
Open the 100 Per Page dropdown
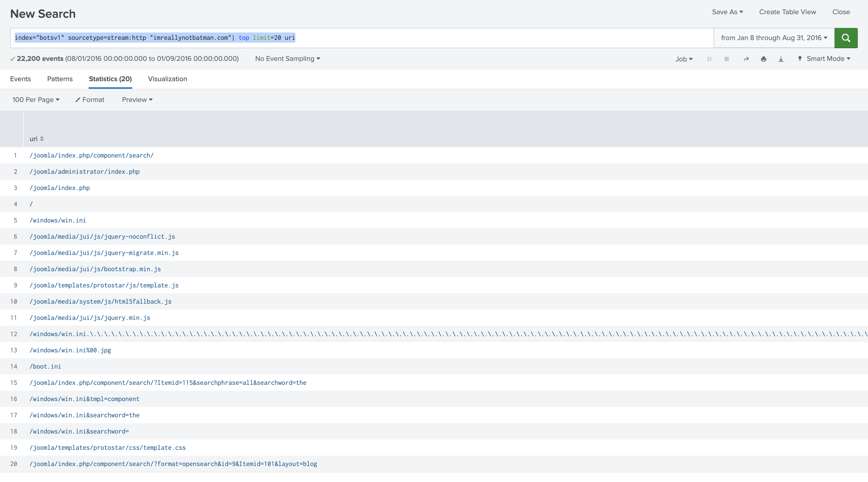[x=35, y=99]
